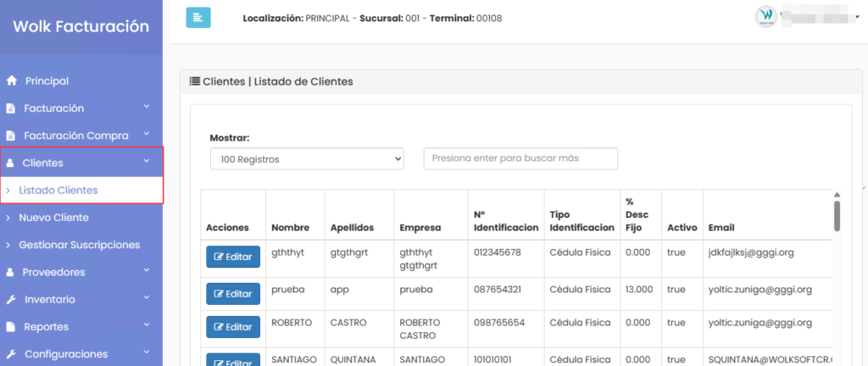Open the user profile avatar logo
This screenshot has height=366, width=868.
765,17
